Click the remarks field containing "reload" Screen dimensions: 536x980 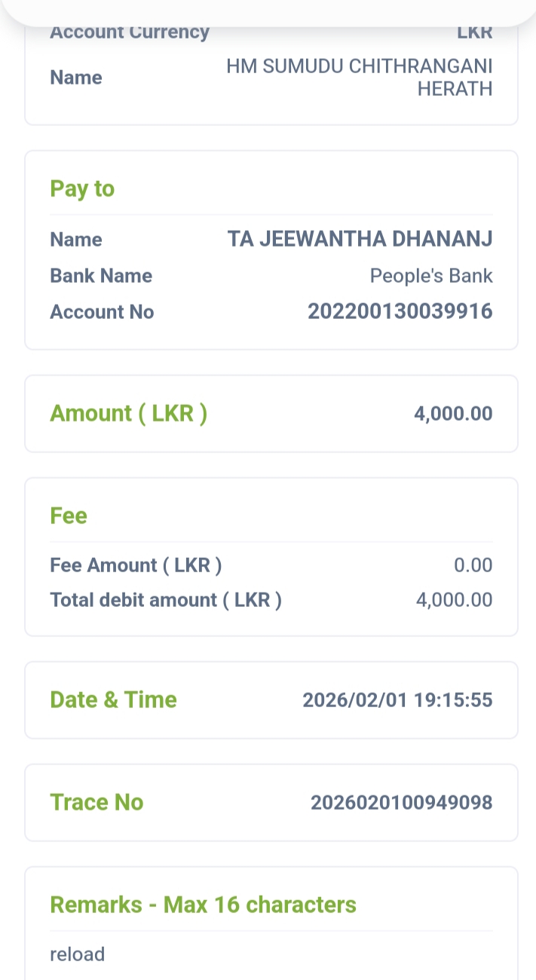pos(78,954)
